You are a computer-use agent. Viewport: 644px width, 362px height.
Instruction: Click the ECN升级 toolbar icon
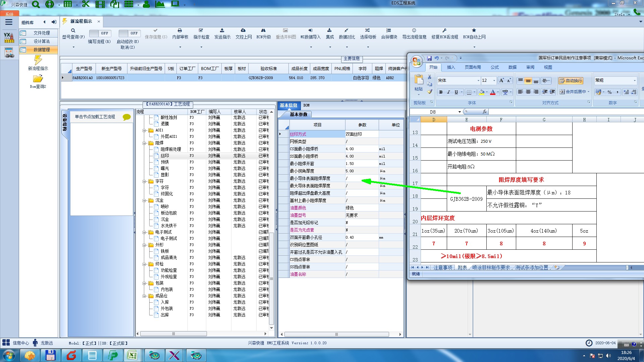tap(263, 31)
